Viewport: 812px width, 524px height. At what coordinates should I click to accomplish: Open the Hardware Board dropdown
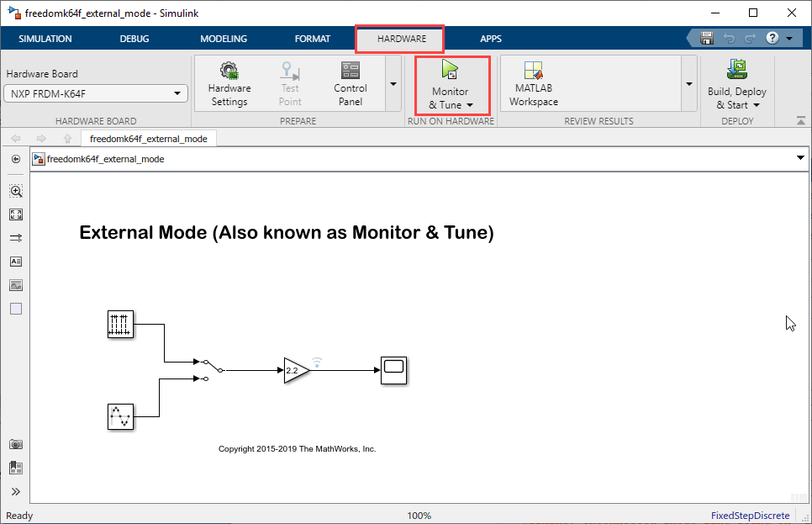click(96, 93)
